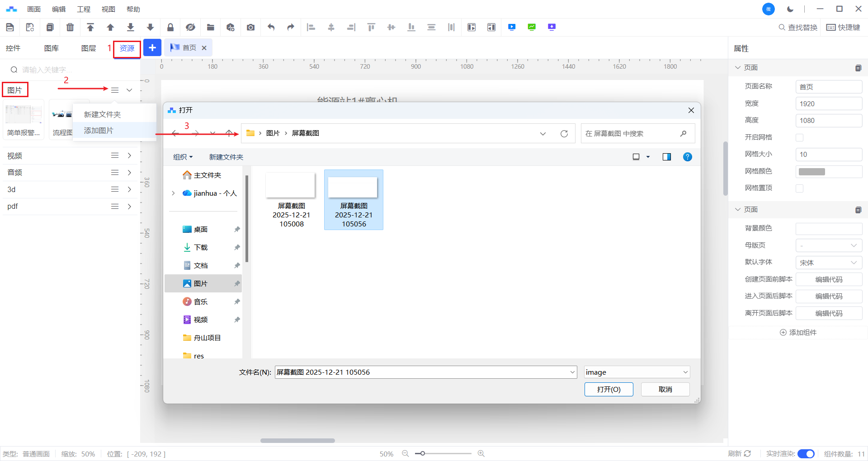The image size is (868, 461).
Task: Enable the 开启网格 checkbox
Action: (799, 137)
